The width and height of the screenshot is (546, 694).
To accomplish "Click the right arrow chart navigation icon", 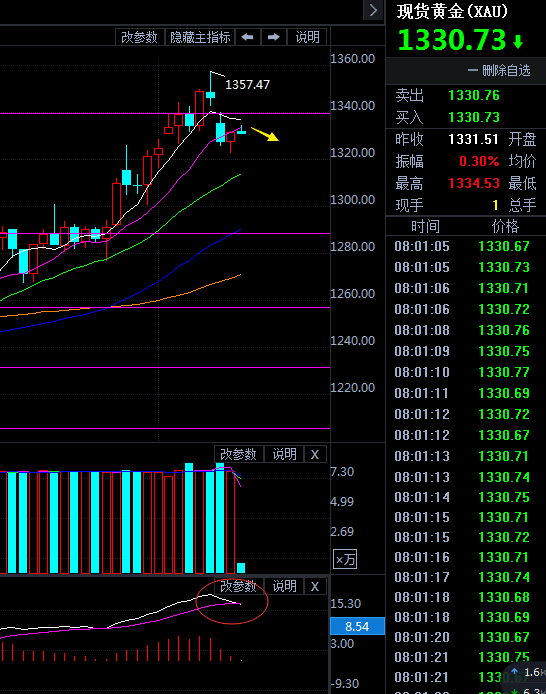I will tap(273, 37).
